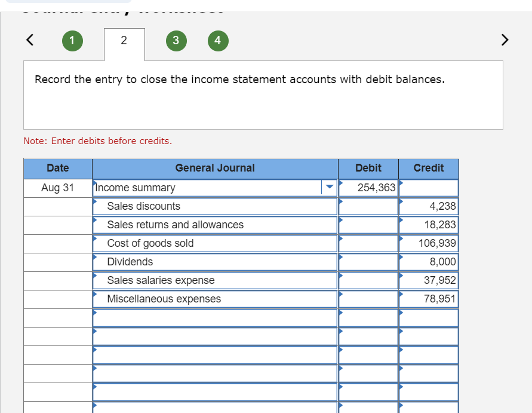532x413 pixels.
Task: Select worksheet tab 2
Action: 124,40
